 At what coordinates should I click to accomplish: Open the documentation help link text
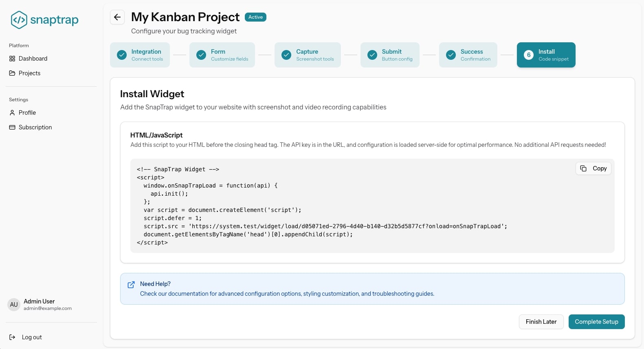[287, 294]
